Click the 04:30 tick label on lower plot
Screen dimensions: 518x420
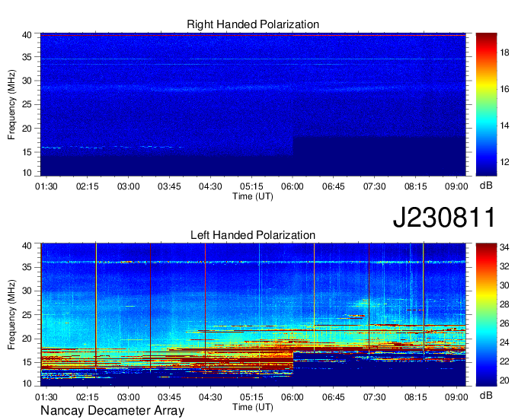pyautogui.click(x=210, y=397)
